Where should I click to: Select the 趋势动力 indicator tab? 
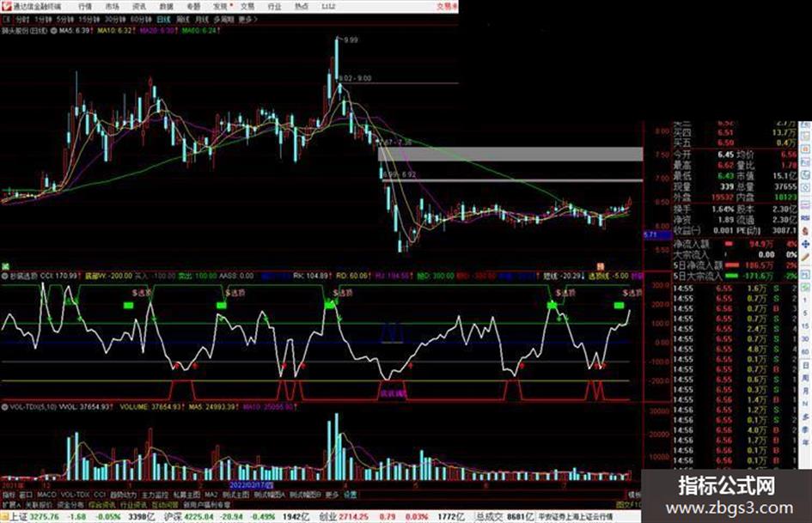123,495
